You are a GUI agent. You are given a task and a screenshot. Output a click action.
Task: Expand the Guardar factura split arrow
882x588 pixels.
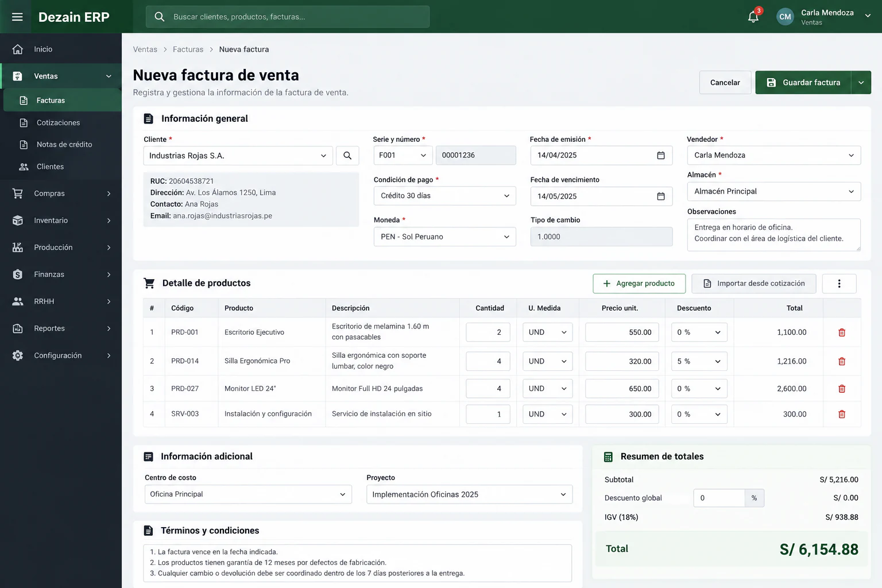coord(861,83)
